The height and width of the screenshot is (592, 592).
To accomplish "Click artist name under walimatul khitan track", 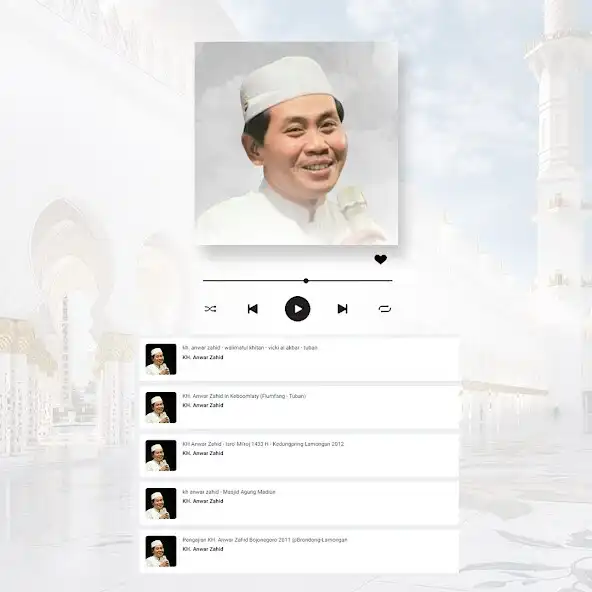I will pos(203,357).
